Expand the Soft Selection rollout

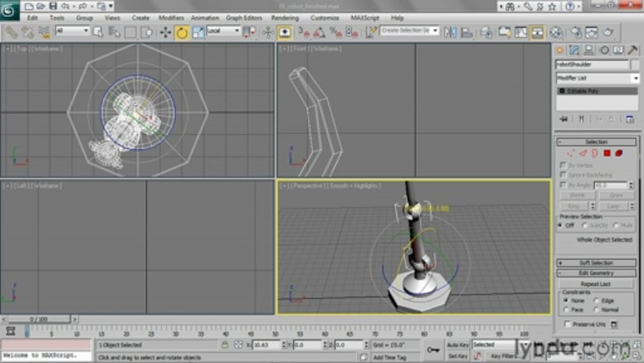click(596, 263)
